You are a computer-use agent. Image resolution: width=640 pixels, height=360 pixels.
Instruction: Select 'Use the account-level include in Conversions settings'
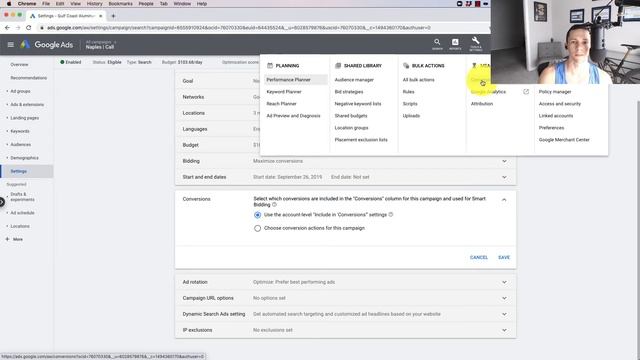(258, 215)
